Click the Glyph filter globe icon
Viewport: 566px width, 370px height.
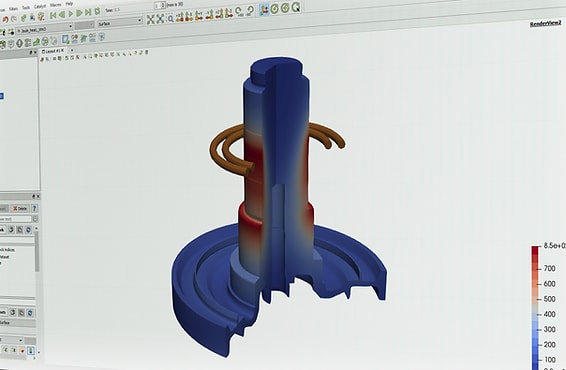pyautogui.click(x=45, y=41)
